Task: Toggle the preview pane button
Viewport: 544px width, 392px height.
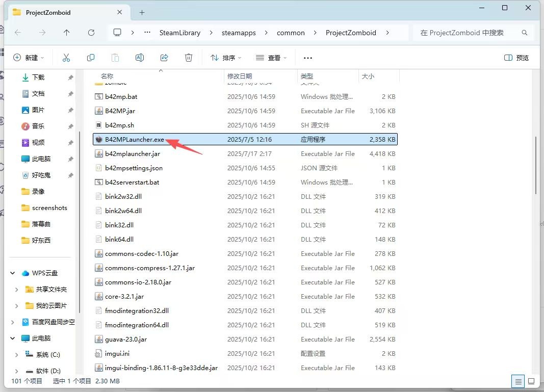Action: (x=516, y=58)
